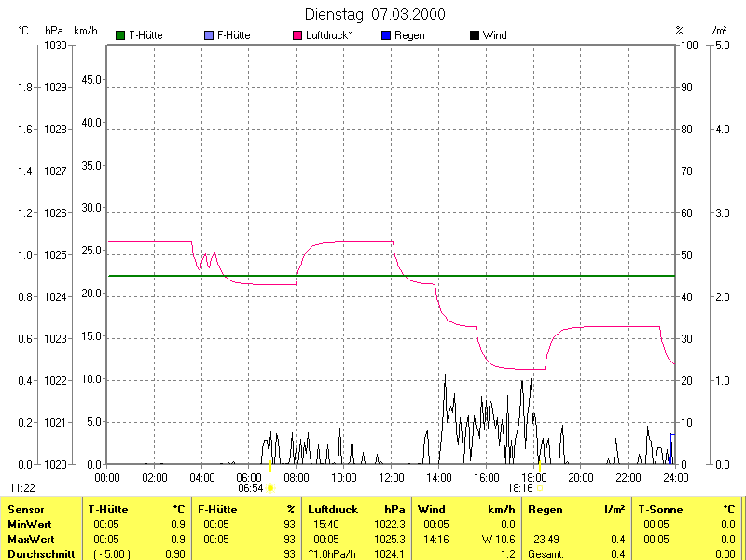
Task: Select the black Wind legend swatch
Action: point(475,35)
